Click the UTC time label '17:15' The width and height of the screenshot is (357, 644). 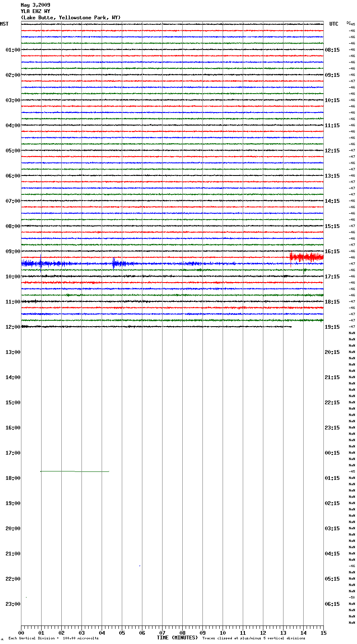(332, 277)
